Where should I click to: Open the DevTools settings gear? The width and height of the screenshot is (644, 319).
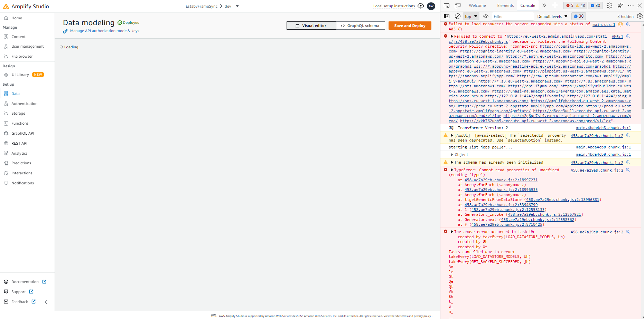tap(609, 6)
